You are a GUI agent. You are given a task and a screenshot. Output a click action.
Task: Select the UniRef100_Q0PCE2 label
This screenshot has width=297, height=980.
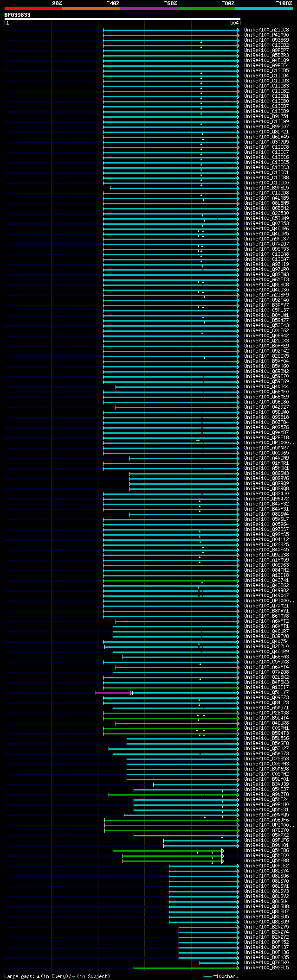coord(266,866)
